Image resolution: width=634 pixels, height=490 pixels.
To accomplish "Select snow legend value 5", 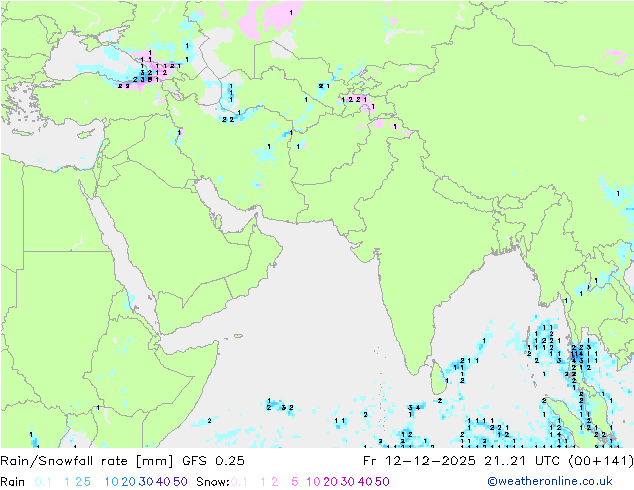I will tap(295, 482).
